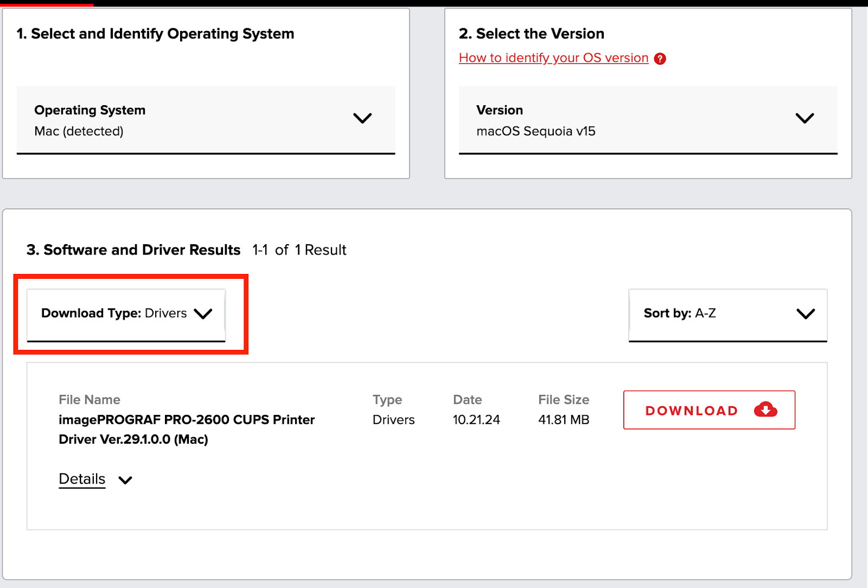
Task: Click the cloud download icon
Action: (x=765, y=410)
